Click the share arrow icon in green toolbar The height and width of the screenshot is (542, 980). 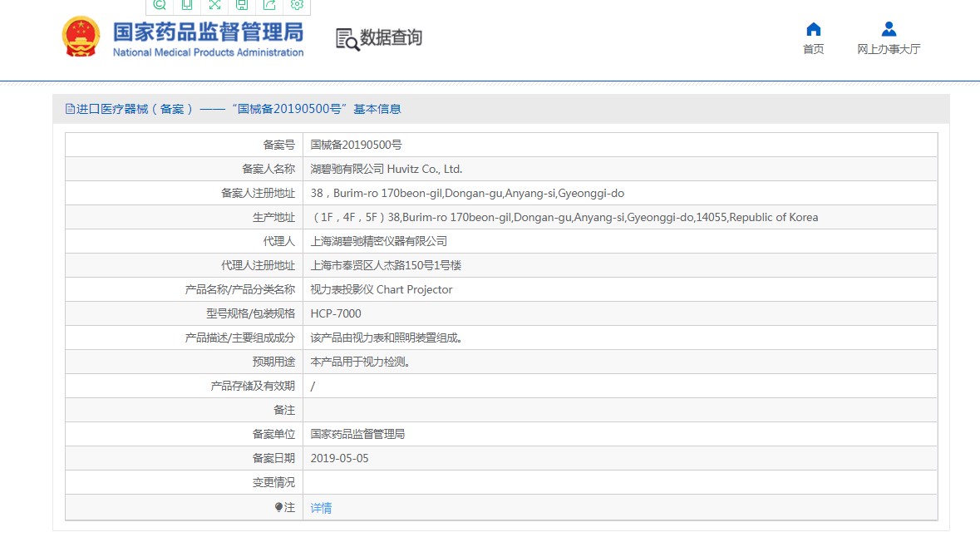pyautogui.click(x=269, y=5)
